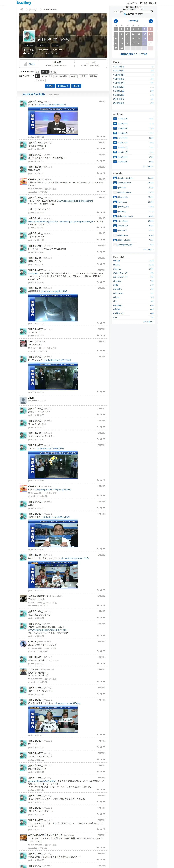Image resolution: width=174 pixels, height=868 pixels.
Task: Click user icon beside @kanachiku
Action: tap(115, 197)
